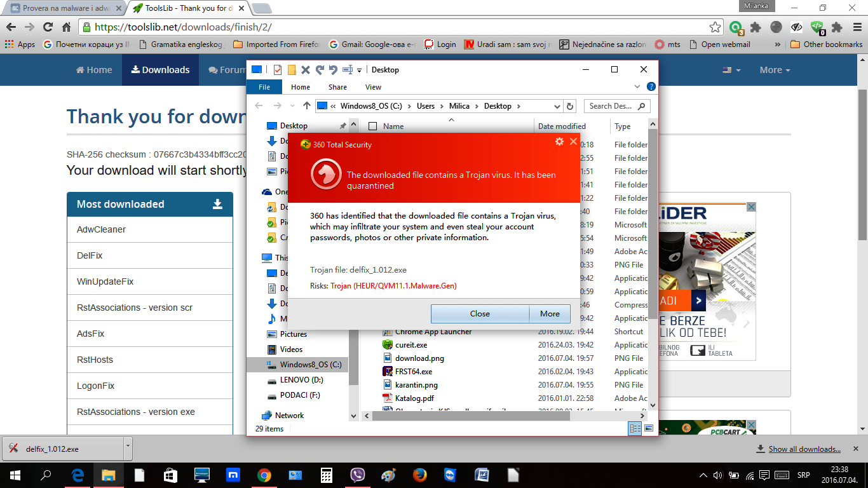868x488 pixels.
Task: Open the flag language dropdown on ToolsLib
Action: click(x=731, y=70)
